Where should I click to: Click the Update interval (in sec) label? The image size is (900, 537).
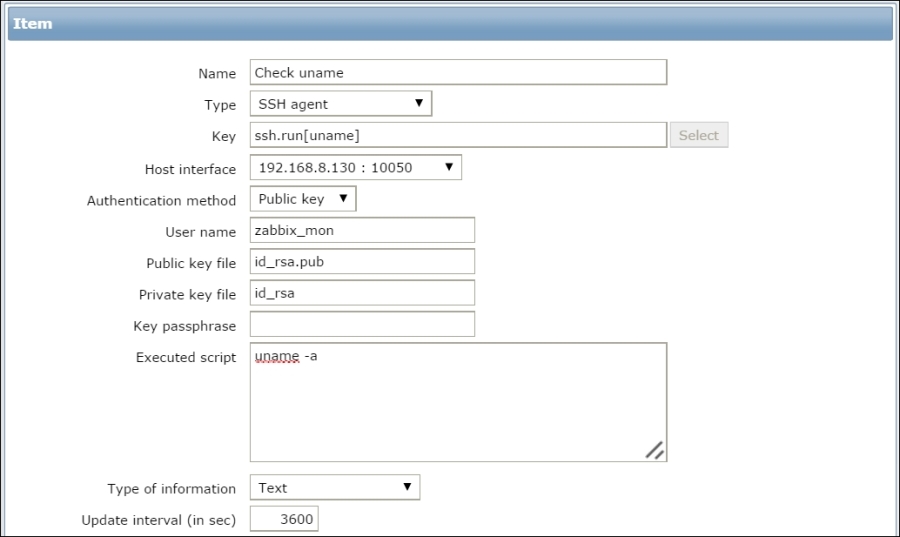click(158, 520)
